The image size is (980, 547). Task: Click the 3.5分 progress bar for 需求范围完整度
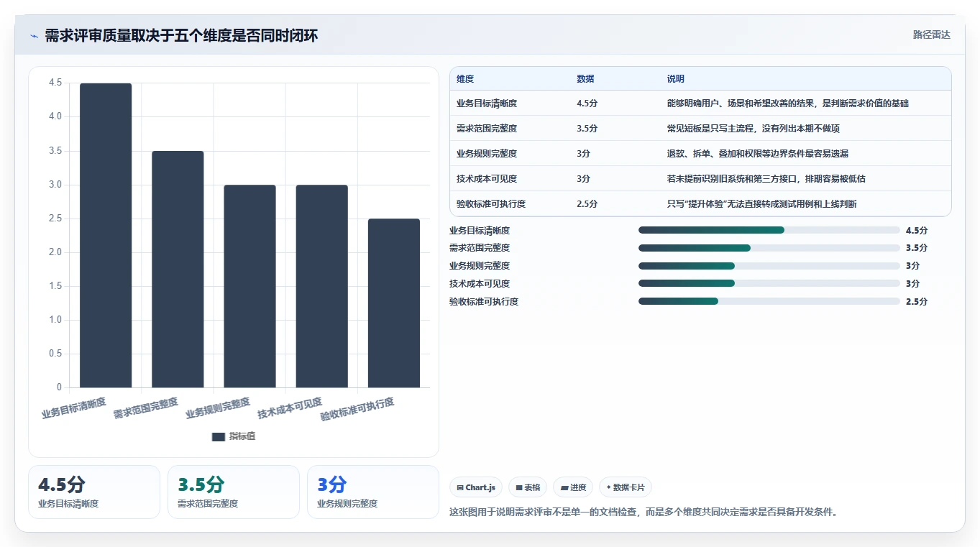(x=769, y=247)
